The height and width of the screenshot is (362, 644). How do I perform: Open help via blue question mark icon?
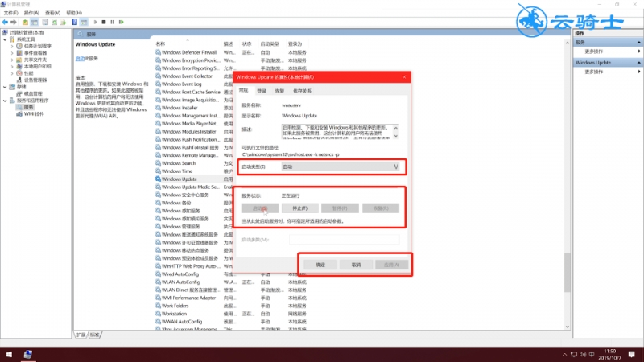pyautogui.click(x=74, y=23)
